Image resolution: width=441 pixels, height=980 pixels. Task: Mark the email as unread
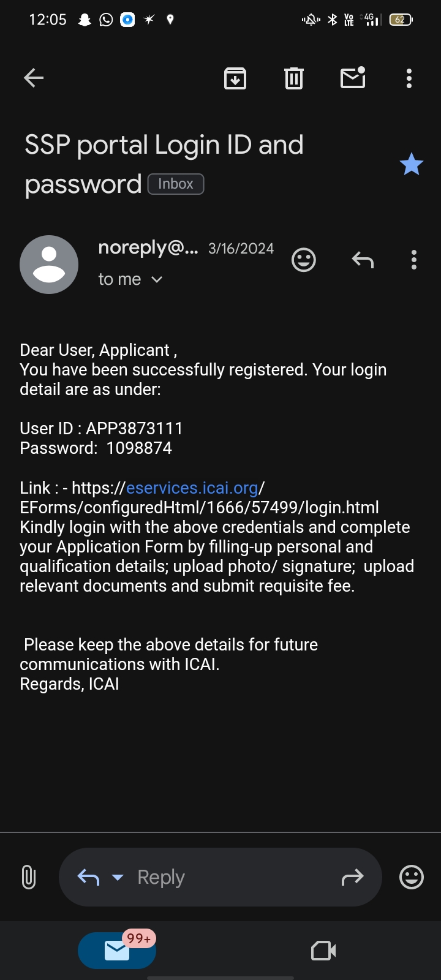coord(353,78)
